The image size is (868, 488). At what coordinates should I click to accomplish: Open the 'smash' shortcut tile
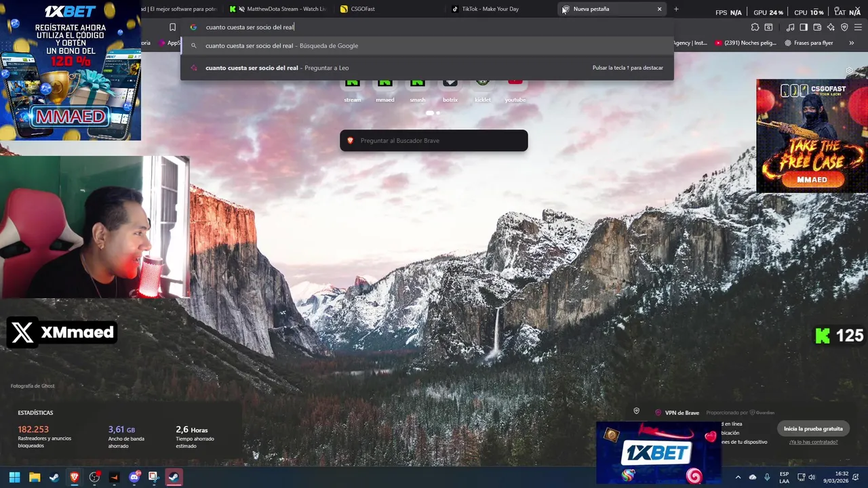(418, 90)
